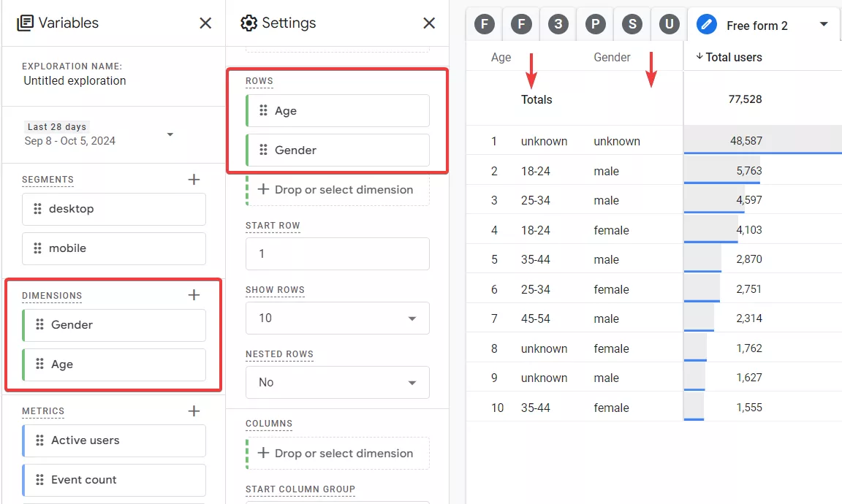The height and width of the screenshot is (504, 842).
Task: Click the cell value 4,103
Action: (749, 230)
